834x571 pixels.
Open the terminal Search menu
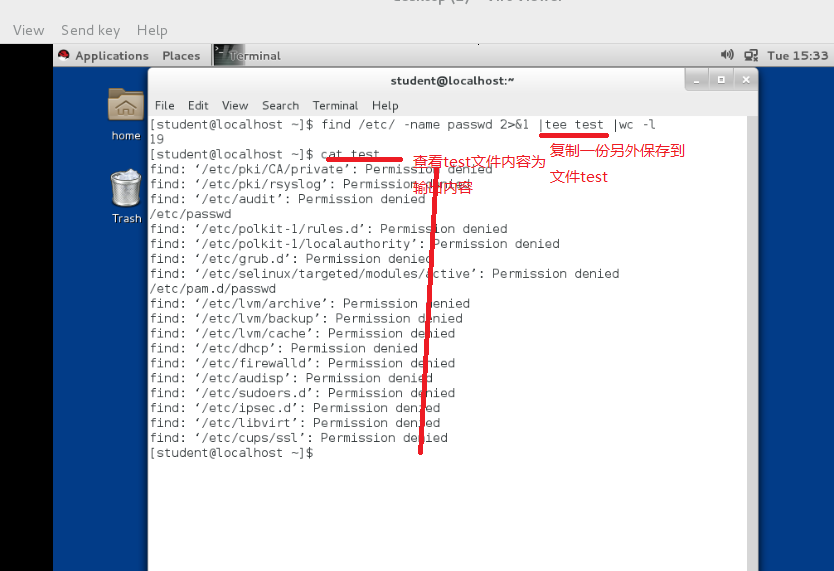click(280, 105)
